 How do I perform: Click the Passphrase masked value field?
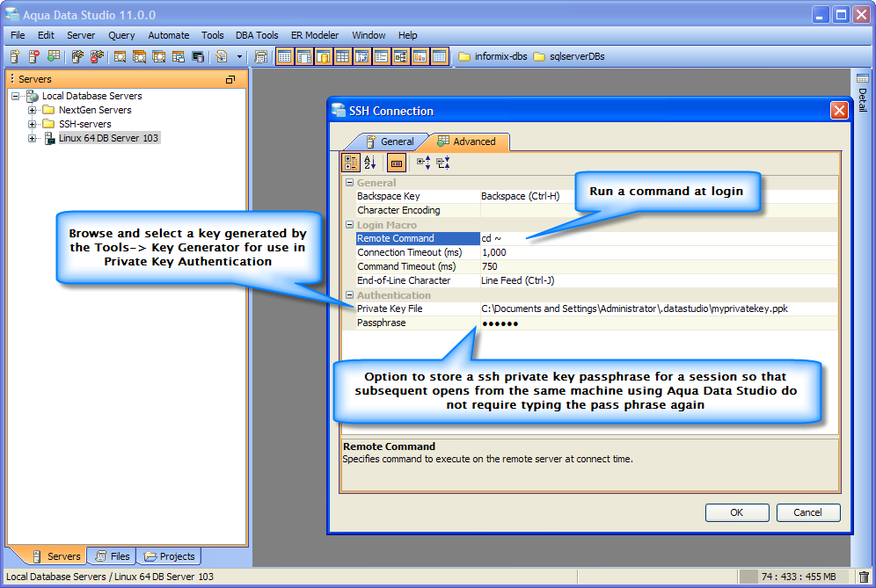pos(659,323)
